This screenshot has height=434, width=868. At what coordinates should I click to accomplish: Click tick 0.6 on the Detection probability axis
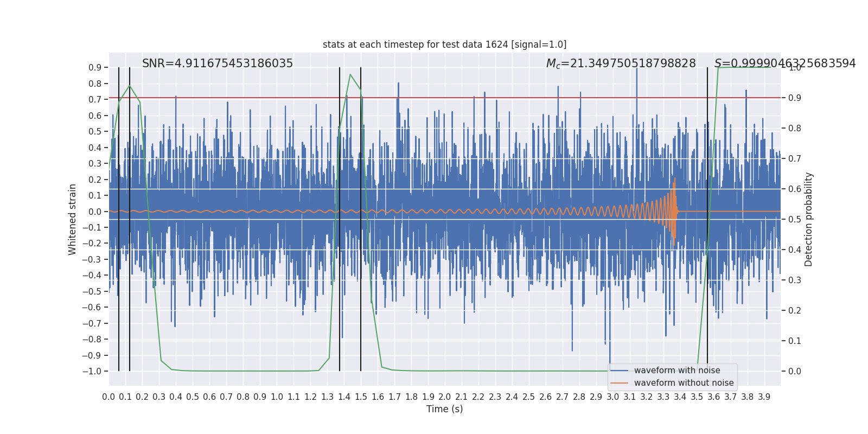point(795,189)
